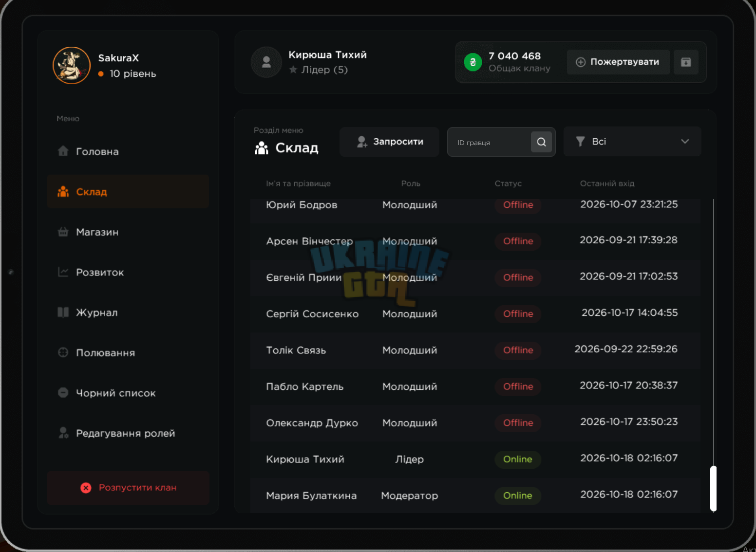This screenshot has width=756, height=552.
Task: Click the scrollbar thumb in members list
Action: [713, 489]
